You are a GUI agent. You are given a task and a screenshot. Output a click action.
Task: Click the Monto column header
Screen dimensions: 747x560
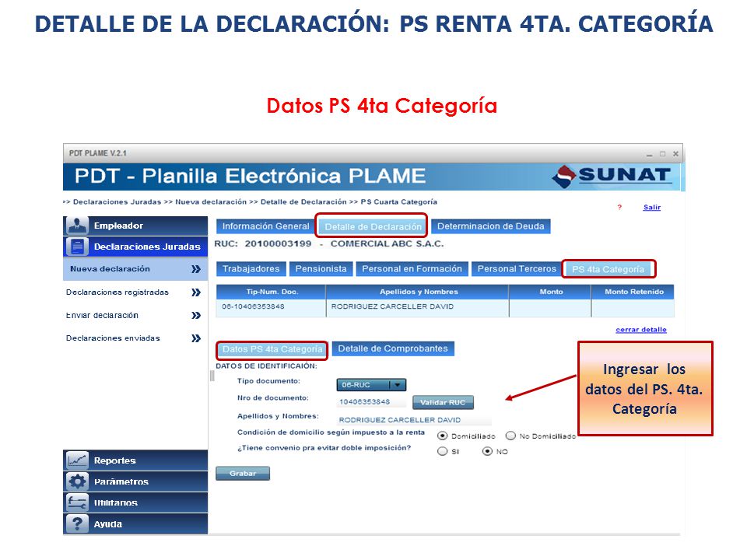[x=550, y=292]
